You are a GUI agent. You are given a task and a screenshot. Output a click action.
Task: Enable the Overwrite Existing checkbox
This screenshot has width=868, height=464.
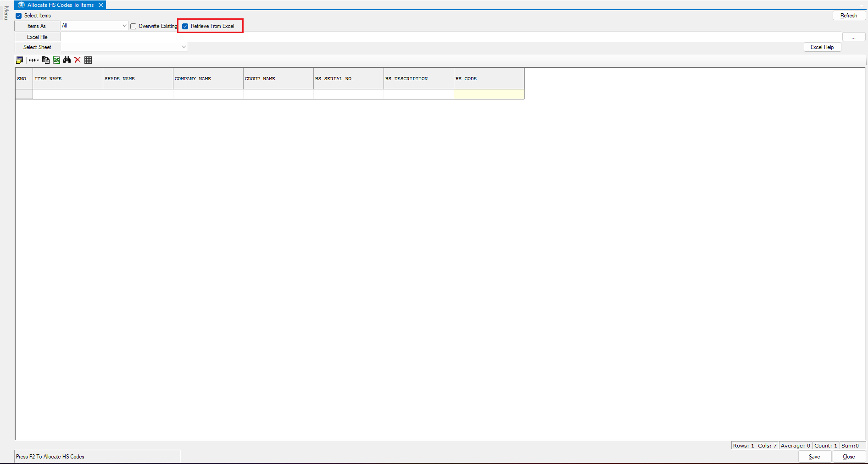[x=134, y=26]
